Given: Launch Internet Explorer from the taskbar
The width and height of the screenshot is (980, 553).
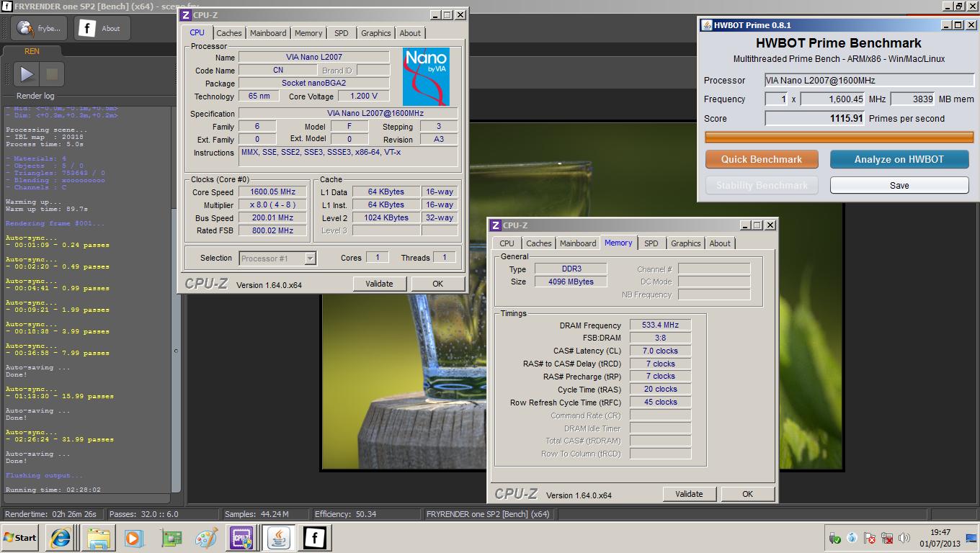Looking at the screenshot, I should (x=61, y=538).
